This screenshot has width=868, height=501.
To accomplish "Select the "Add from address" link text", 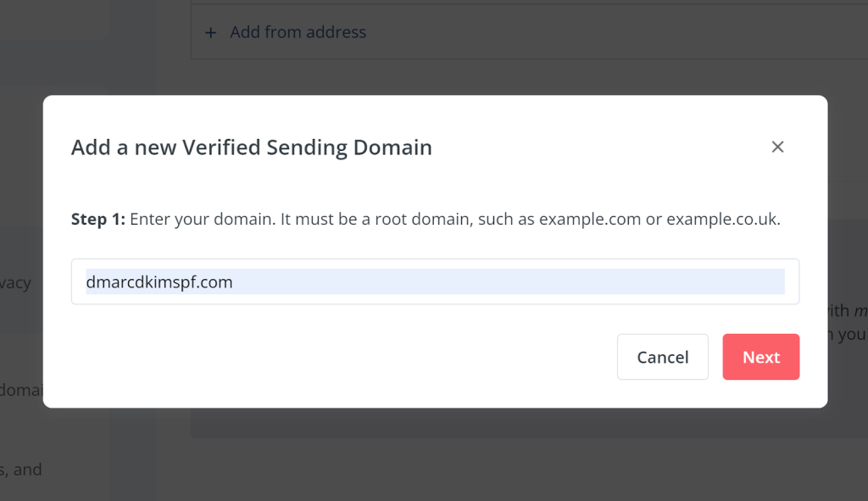I will pos(298,32).
